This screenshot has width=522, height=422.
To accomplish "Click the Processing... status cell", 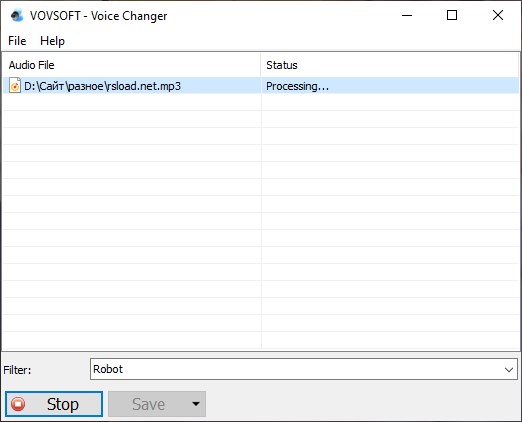I will coord(390,86).
